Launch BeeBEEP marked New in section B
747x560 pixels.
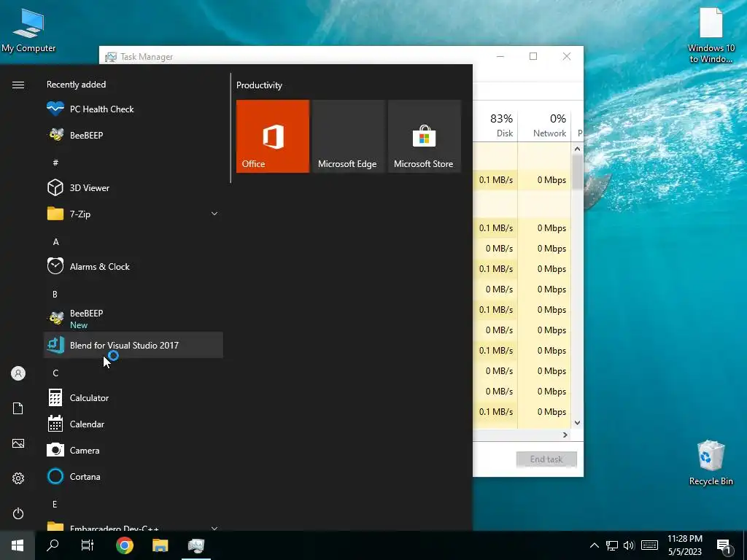[133, 319]
